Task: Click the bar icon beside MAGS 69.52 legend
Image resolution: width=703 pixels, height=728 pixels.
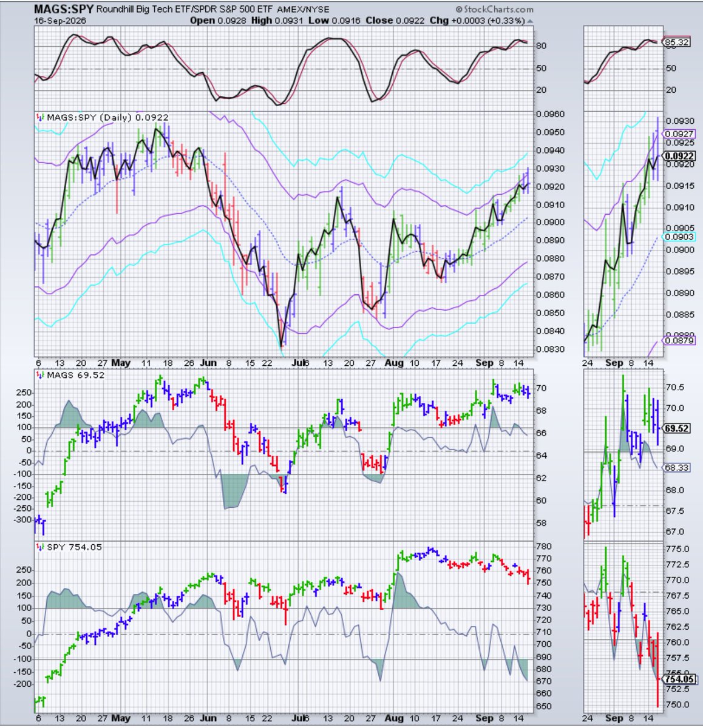Action: pos(40,376)
